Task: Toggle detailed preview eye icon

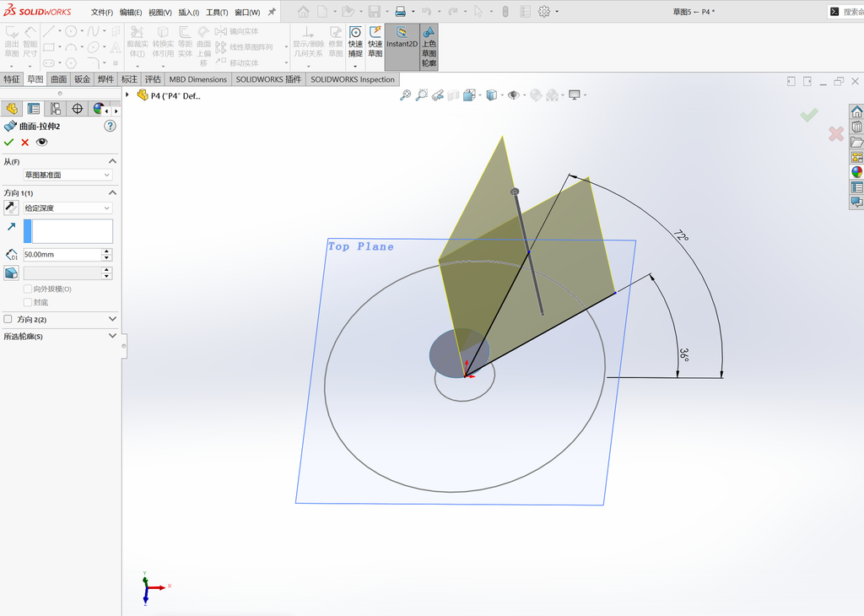Action: pyautogui.click(x=42, y=142)
